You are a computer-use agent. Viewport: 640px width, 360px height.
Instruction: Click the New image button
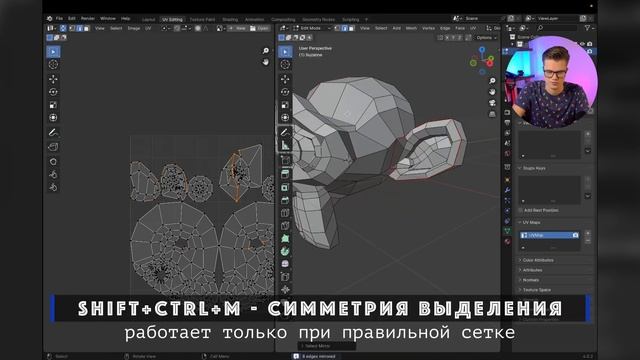coord(237,28)
